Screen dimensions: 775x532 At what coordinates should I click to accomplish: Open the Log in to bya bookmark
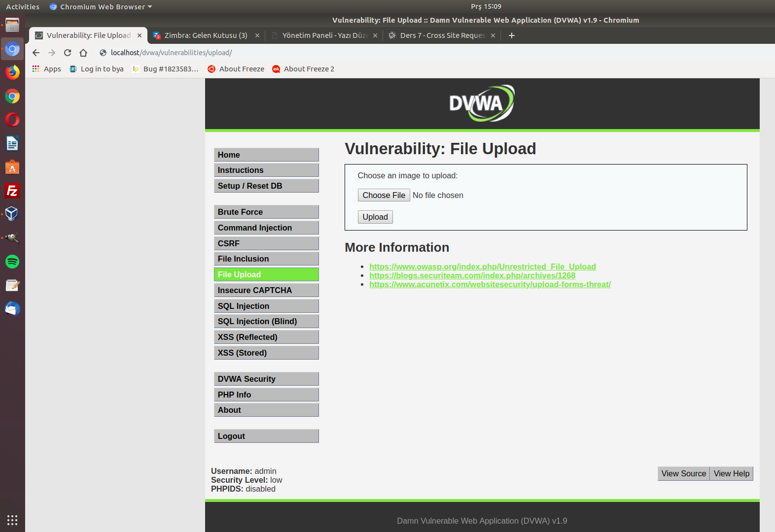click(97, 69)
